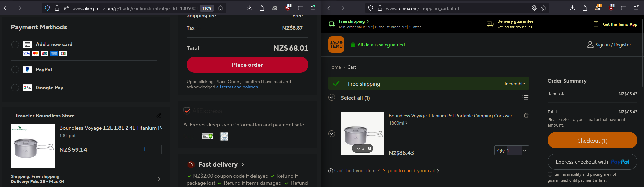Open the Boundless Voyage Titanium Pot product link

[452, 116]
